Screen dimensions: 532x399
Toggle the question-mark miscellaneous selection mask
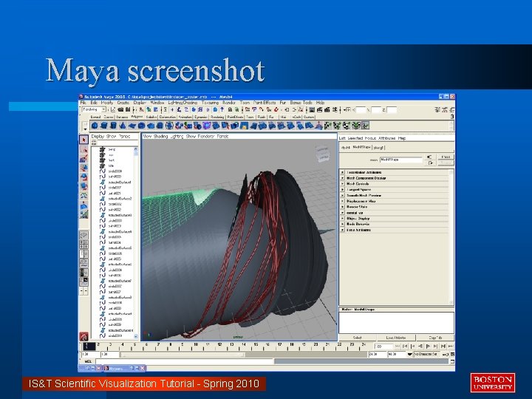[222, 109]
